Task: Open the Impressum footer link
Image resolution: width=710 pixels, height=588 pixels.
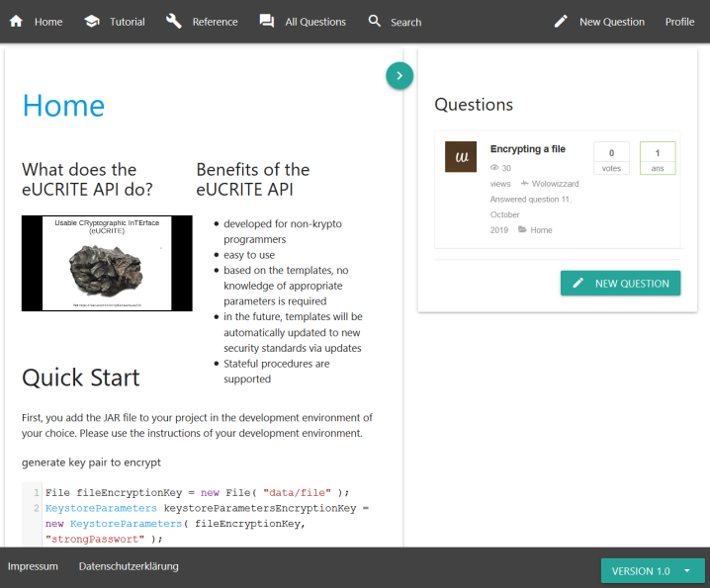Action: coord(33,566)
